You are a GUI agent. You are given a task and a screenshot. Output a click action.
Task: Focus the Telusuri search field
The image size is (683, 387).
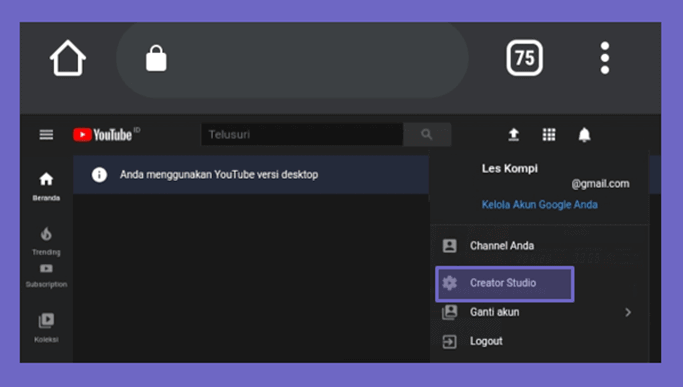click(x=302, y=134)
